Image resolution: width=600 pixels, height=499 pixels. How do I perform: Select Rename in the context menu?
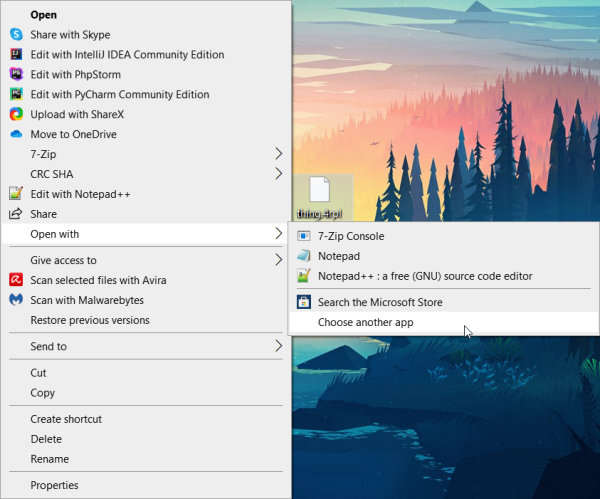coord(146,459)
